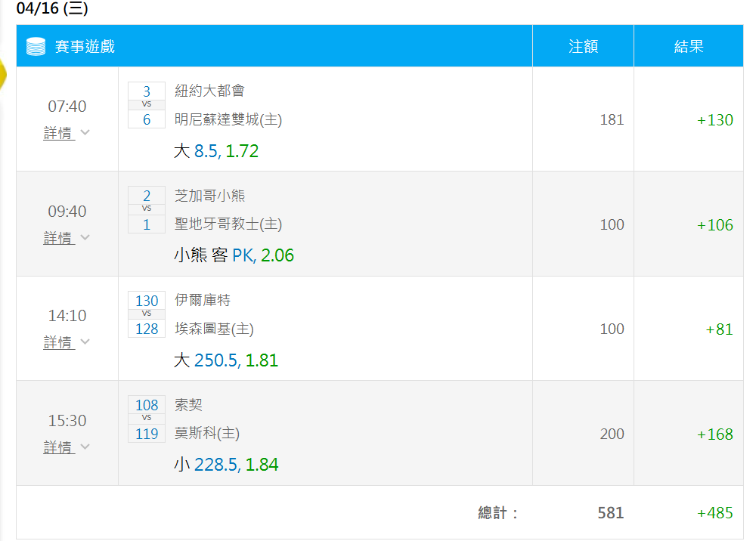The height and width of the screenshot is (541, 756).
Task: Expand details chevron in the 15:30 row
Action: pyautogui.click(x=85, y=447)
